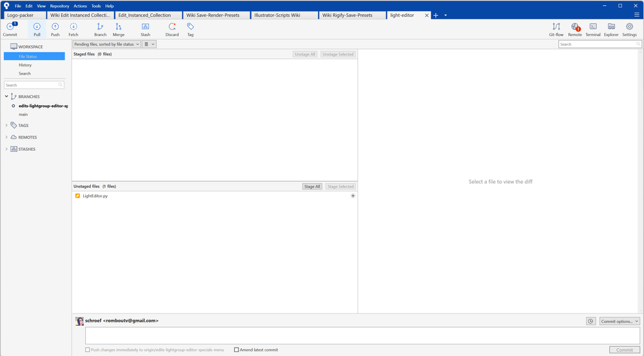
Task: Switch to Edit_Instanced_Collection tab
Action: click(149, 15)
